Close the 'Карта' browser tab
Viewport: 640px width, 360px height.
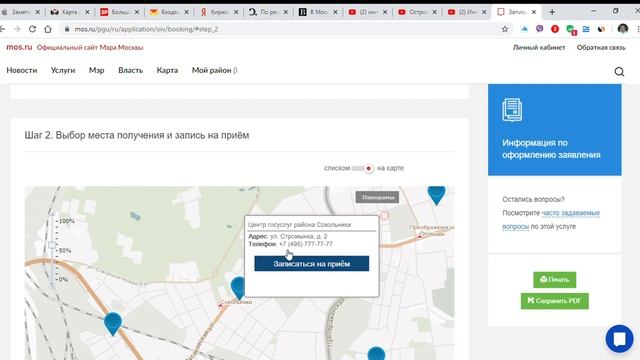coord(87,12)
